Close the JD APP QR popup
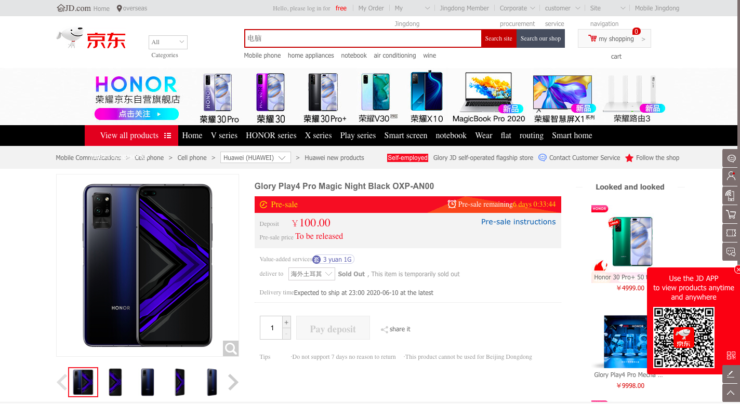 pos(737,269)
